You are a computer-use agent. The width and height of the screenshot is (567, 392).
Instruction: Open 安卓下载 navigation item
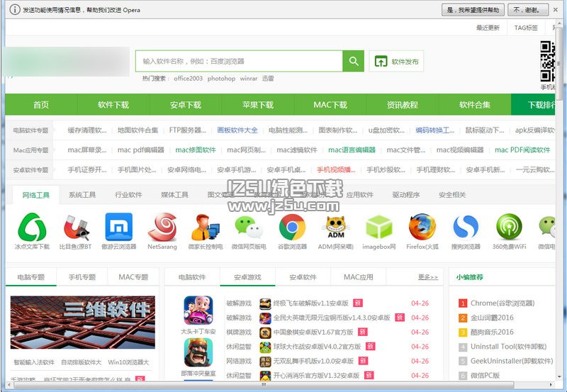click(186, 105)
